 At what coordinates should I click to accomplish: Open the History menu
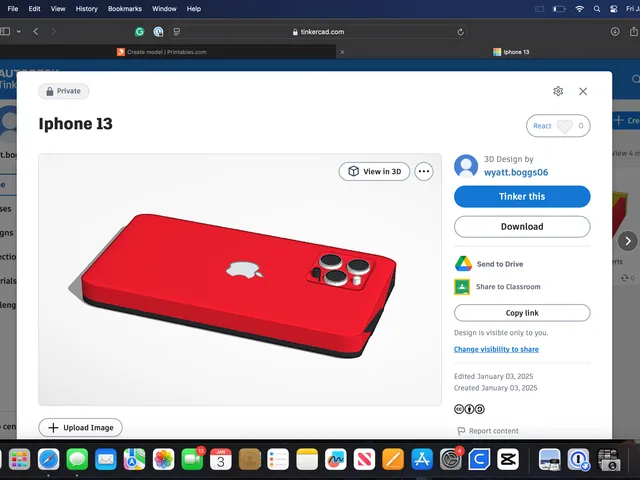tap(87, 9)
